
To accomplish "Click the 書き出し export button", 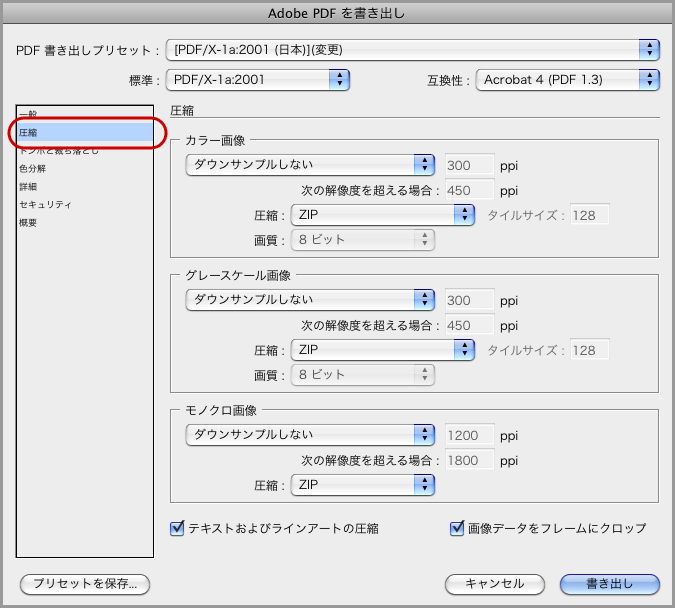I will (x=610, y=584).
